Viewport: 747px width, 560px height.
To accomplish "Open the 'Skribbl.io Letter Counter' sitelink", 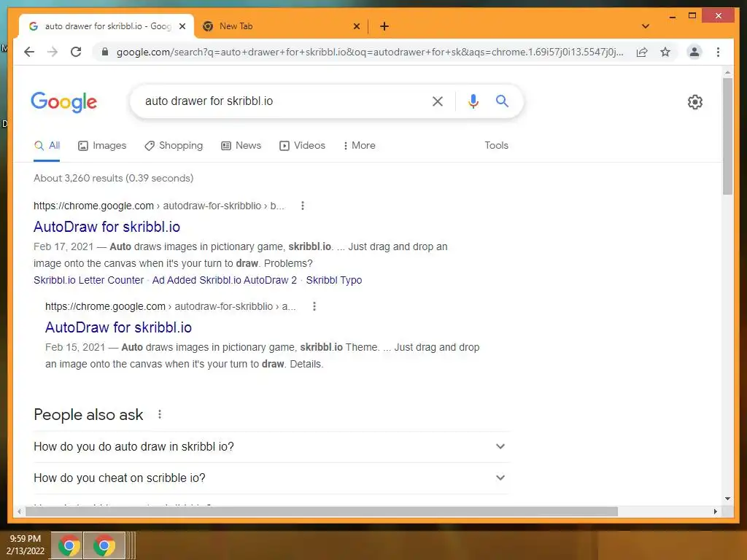I will tap(88, 280).
